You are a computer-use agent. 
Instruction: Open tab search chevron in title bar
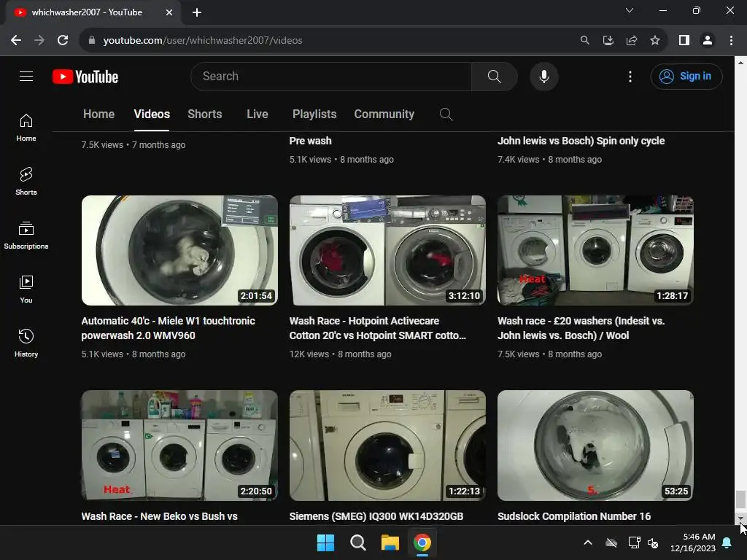630,10
